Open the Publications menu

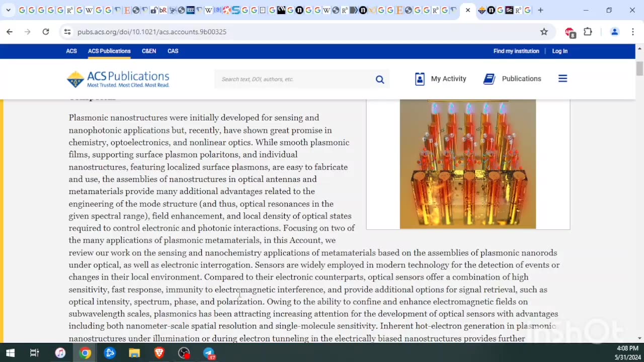coord(512,79)
